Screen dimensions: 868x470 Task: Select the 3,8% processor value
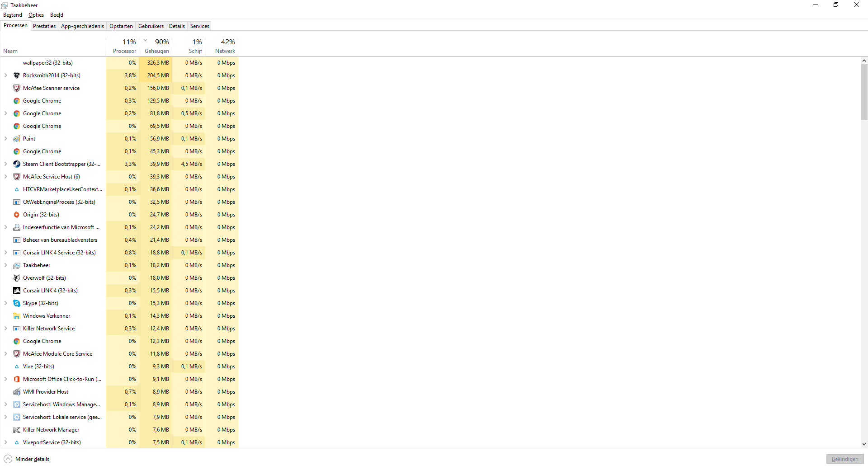[123, 75]
